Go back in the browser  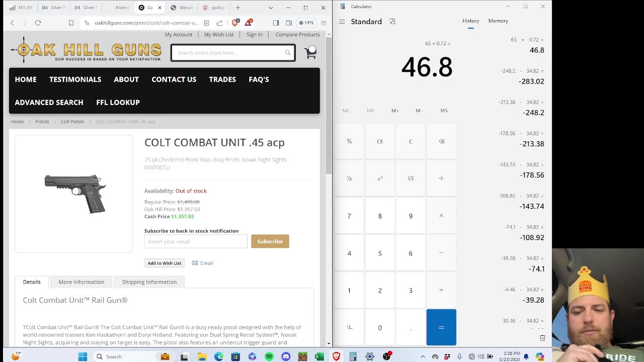pyautogui.click(x=12, y=23)
